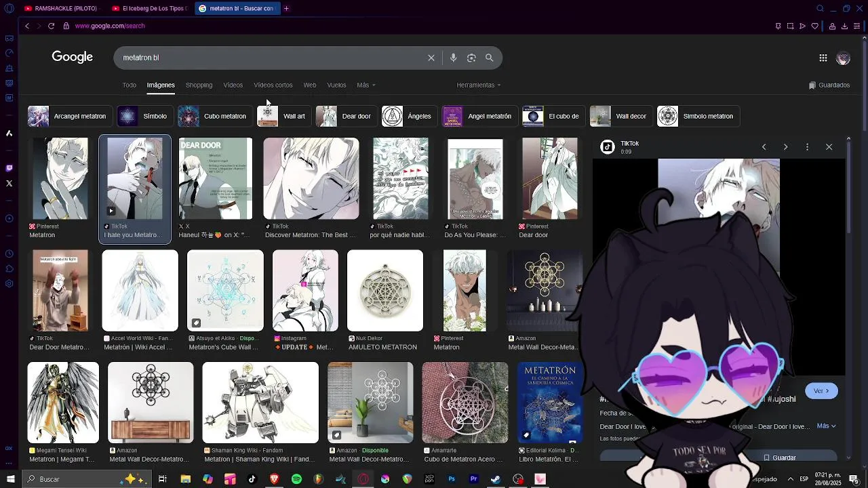Open Aria AI icon in sidebar
This screenshot has width=868, height=488.
9,134
